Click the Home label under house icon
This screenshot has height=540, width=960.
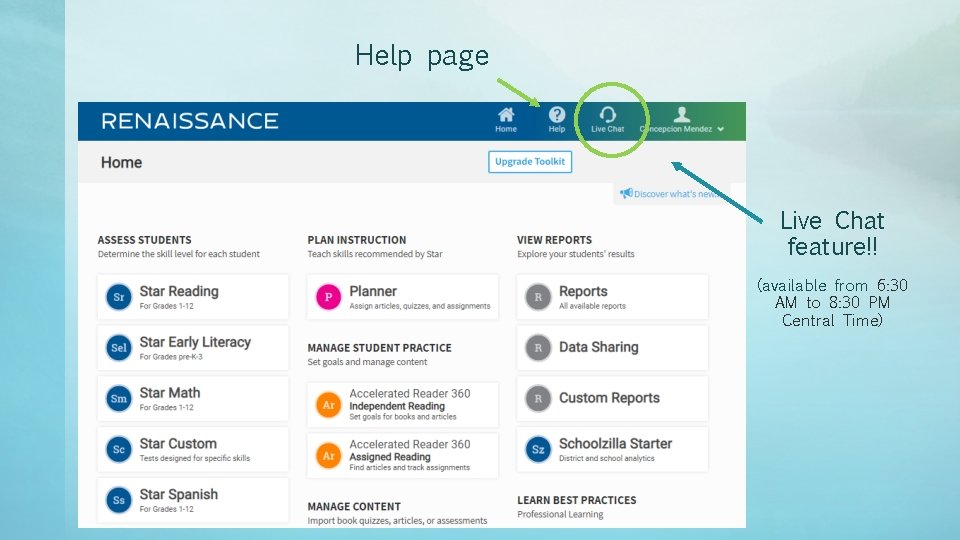[x=506, y=129]
